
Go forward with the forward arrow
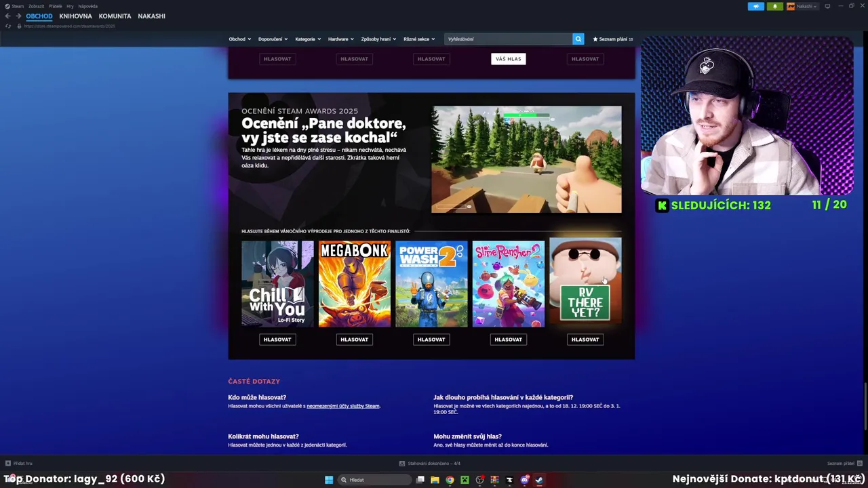(18, 16)
